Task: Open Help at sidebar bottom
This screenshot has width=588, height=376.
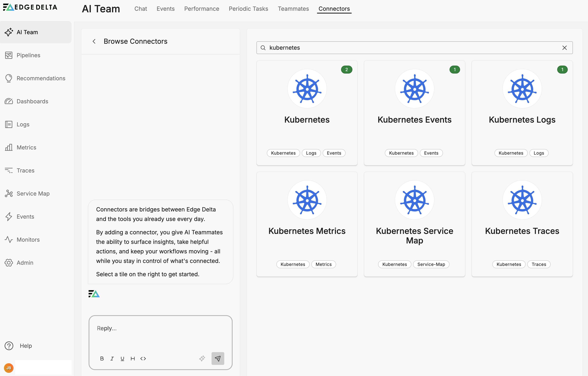Action: coord(26,346)
